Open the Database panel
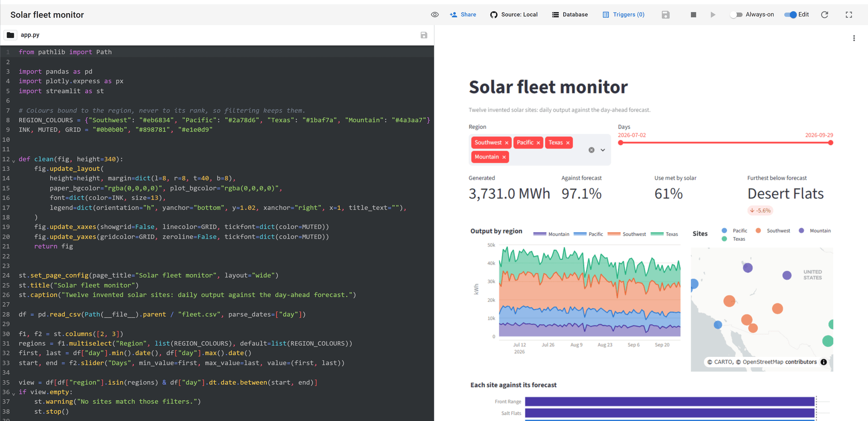868x421 pixels. click(x=570, y=14)
